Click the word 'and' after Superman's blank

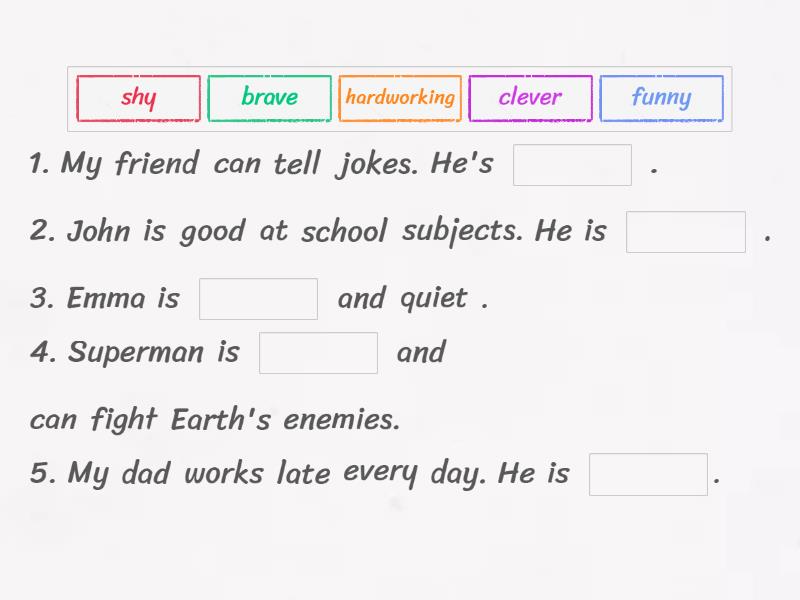[x=420, y=352]
